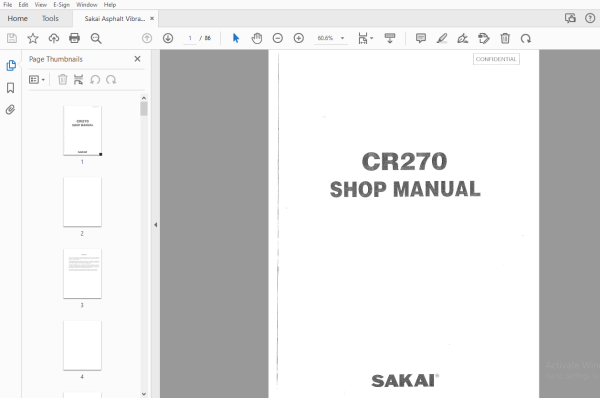
Task: Collapse the navigation pane with side arrow
Action: 155,225
